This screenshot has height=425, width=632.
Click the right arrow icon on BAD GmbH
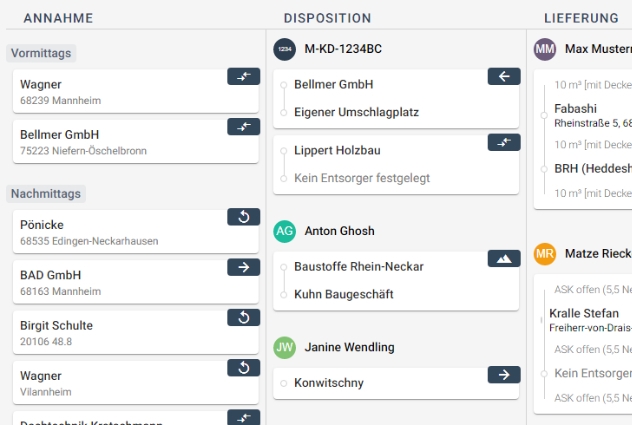(x=243, y=267)
